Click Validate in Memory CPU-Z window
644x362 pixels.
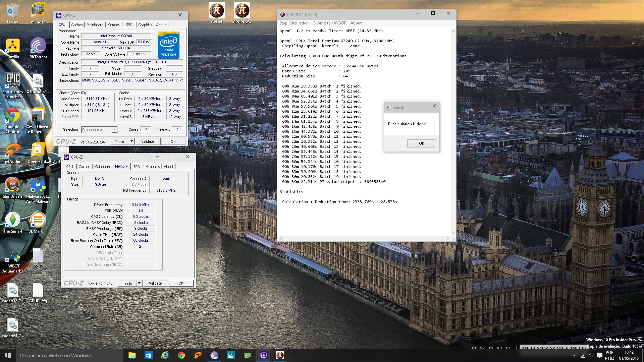[x=155, y=283]
